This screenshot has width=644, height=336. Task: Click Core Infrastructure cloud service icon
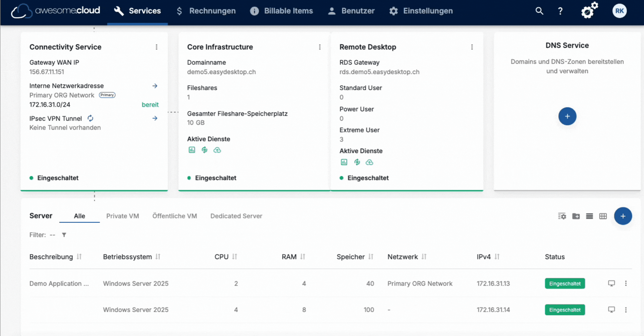click(x=217, y=150)
